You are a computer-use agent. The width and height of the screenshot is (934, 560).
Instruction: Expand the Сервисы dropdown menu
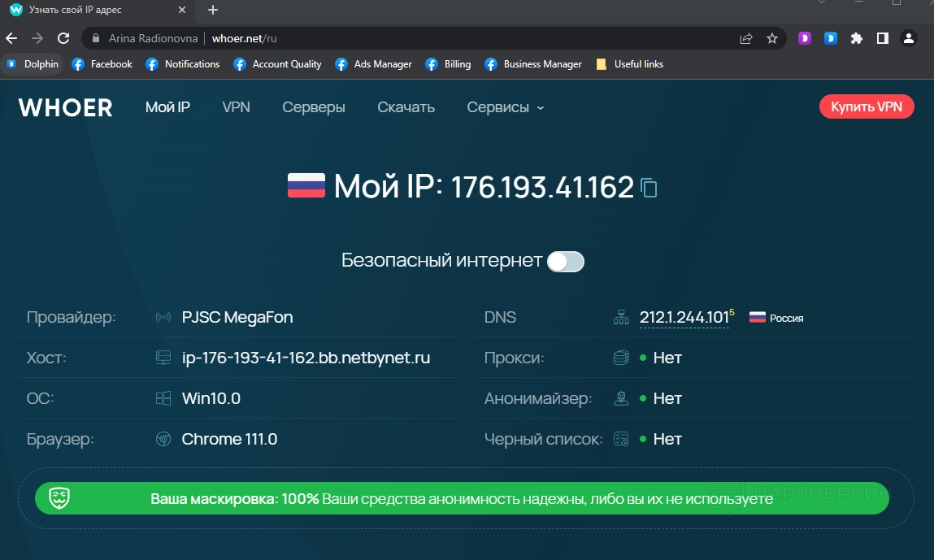click(505, 107)
